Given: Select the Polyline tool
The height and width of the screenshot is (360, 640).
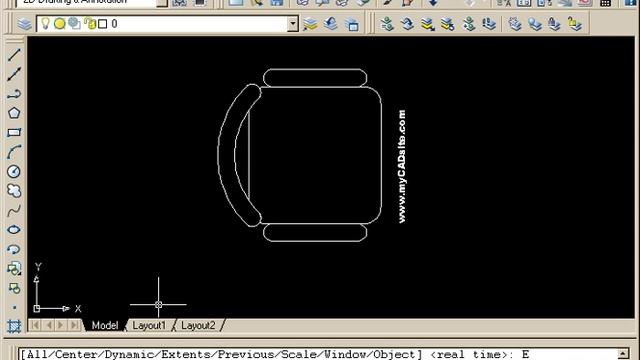Looking at the screenshot, I should point(14,94).
